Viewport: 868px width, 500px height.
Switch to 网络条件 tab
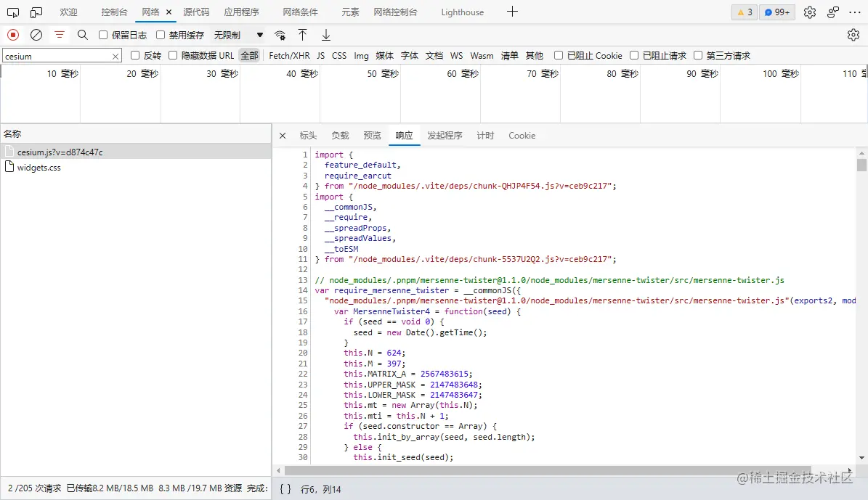300,12
